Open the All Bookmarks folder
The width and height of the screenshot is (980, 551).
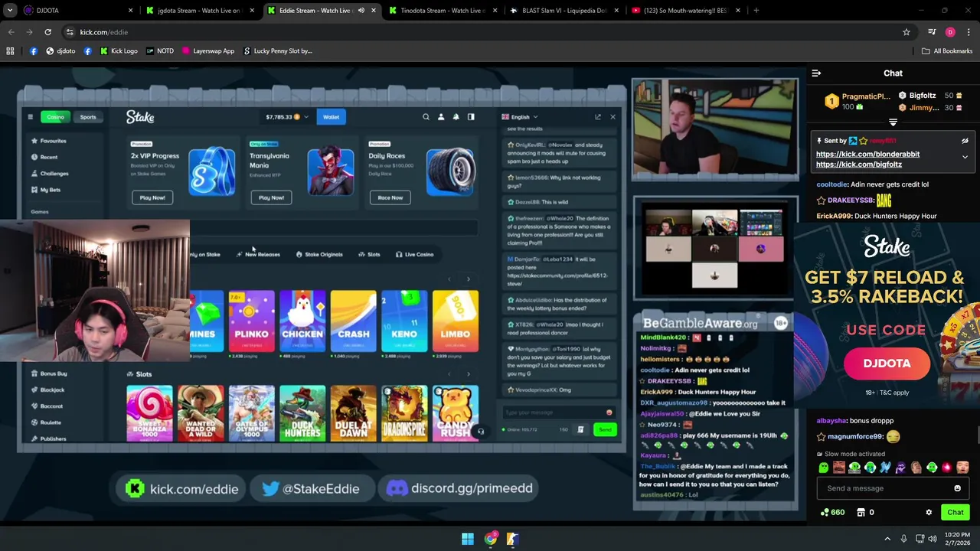point(947,51)
